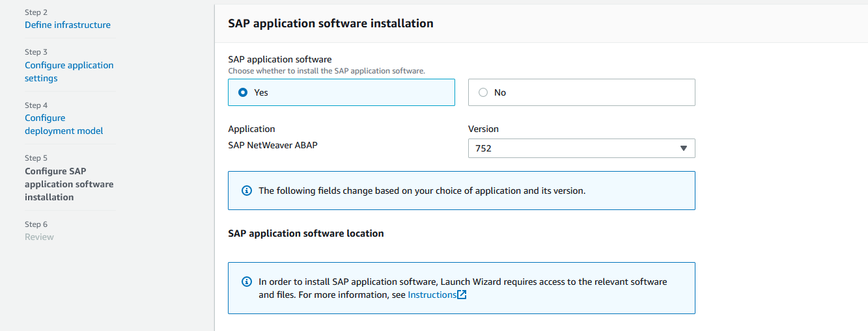This screenshot has height=331, width=868.
Task: Open the Instructions link
Action: [432, 295]
